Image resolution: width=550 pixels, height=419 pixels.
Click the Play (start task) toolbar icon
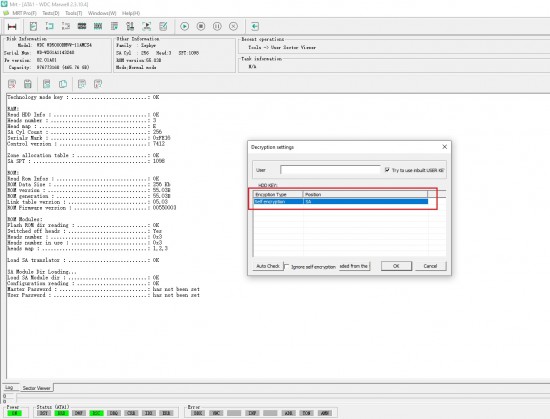pos(185,26)
